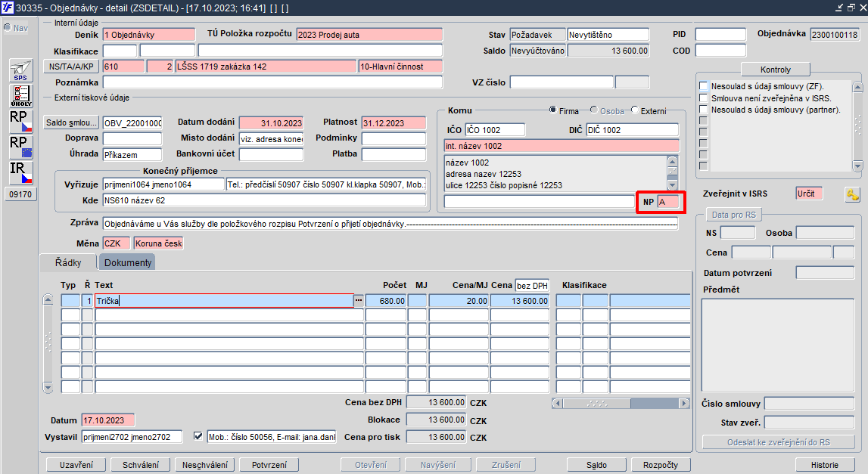Click the Kde field 'NS610 název 62'
Viewport: 868px width, 474px height.
[x=264, y=200]
